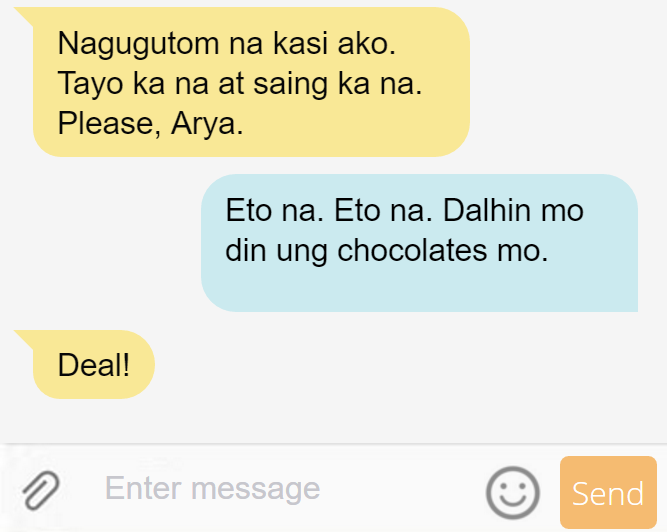Focus the Enter message input field
Image resolution: width=667 pixels, height=532 pixels.
pos(281,488)
